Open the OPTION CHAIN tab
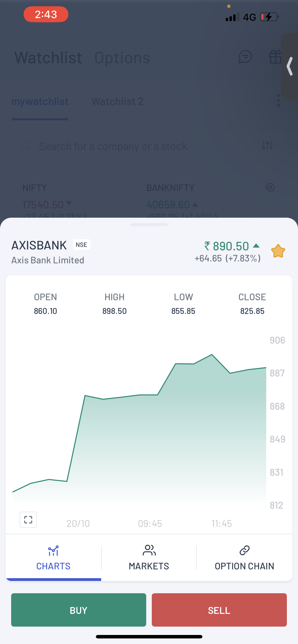Screen dimensions: 298x644 [244, 558]
